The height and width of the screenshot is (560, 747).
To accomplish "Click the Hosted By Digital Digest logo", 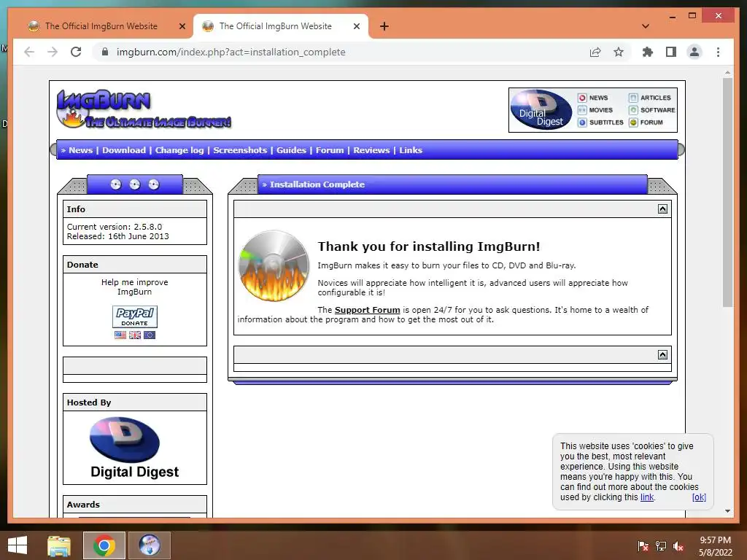I will (x=134, y=447).
